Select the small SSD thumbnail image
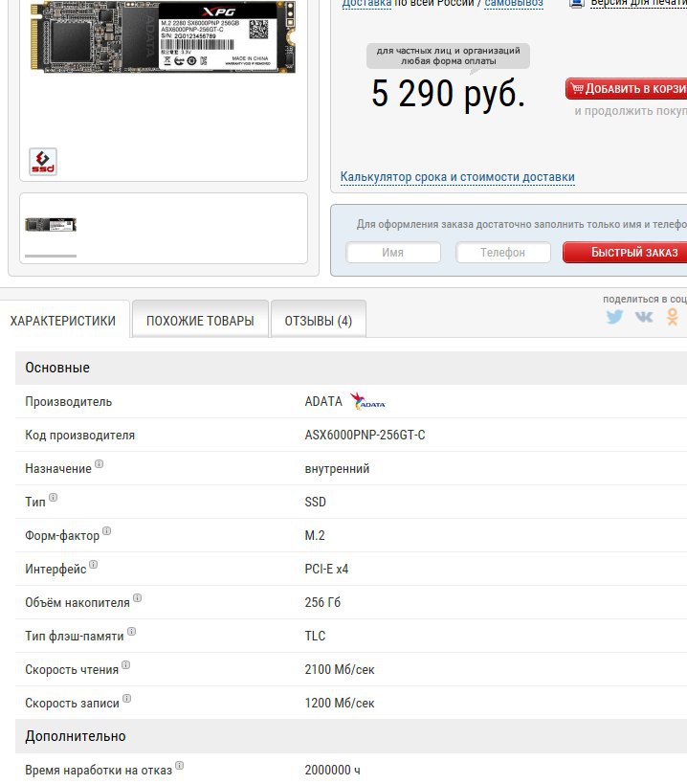This screenshot has width=687, height=784. 51,225
